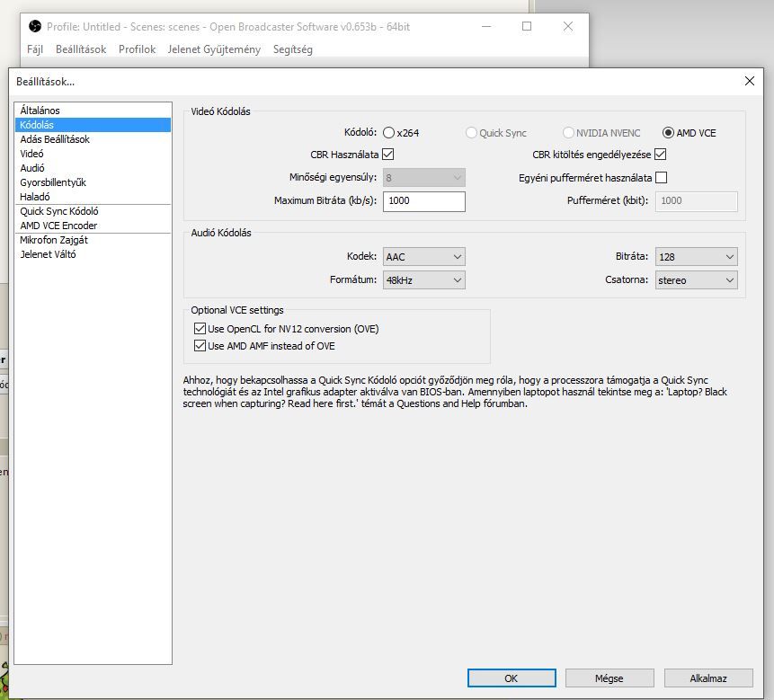
Task: Confirm settings with OK button
Action: 512,678
